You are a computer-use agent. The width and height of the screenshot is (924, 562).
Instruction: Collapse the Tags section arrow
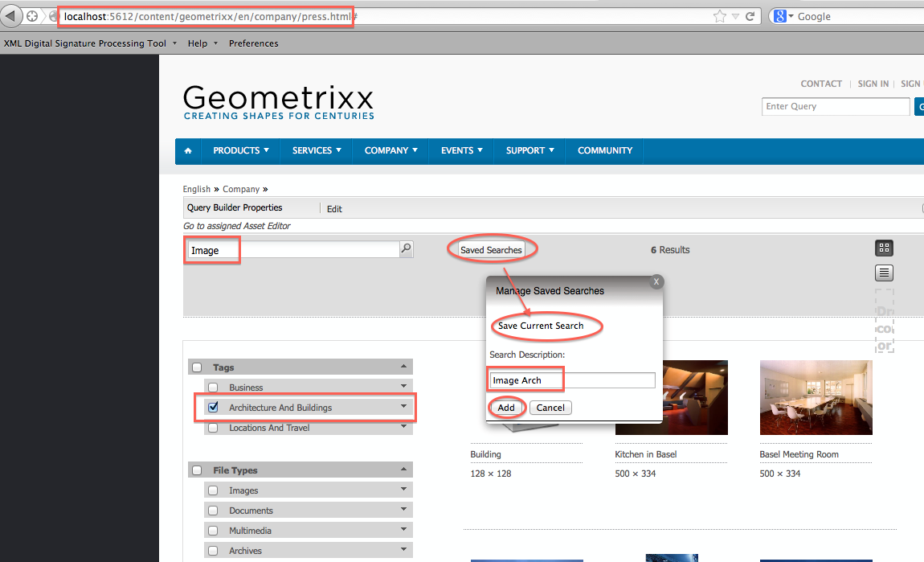(x=403, y=366)
